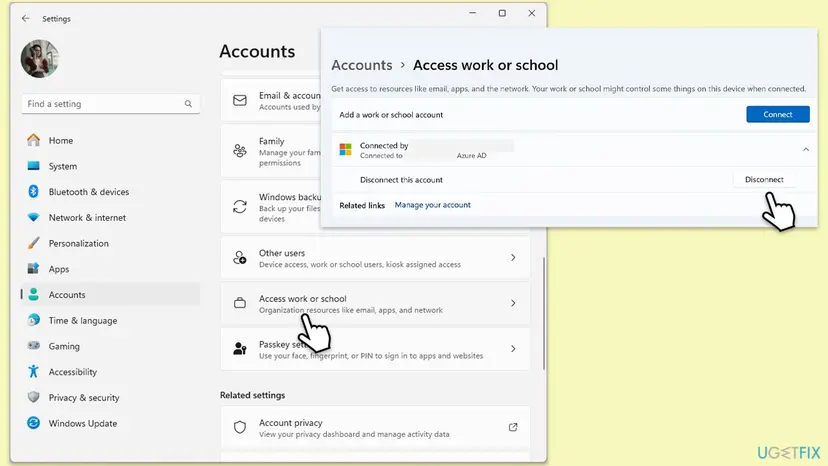Click the Accounts person icon
Screen dimensions: 828x466
coord(34,294)
